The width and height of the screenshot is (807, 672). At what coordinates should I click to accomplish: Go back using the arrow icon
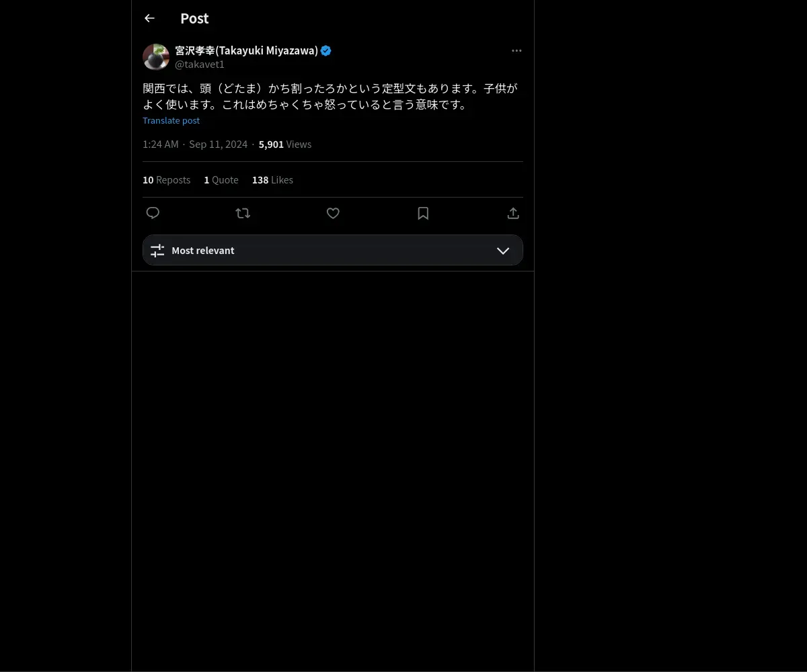[x=149, y=18]
